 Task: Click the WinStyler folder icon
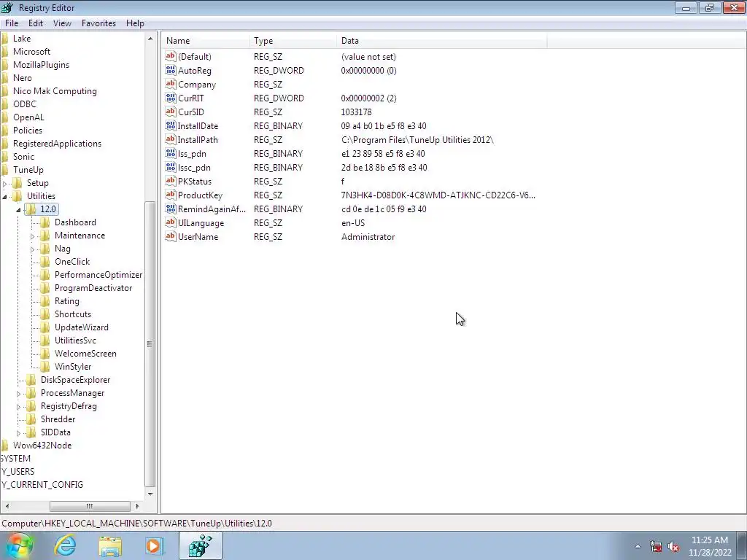click(45, 367)
